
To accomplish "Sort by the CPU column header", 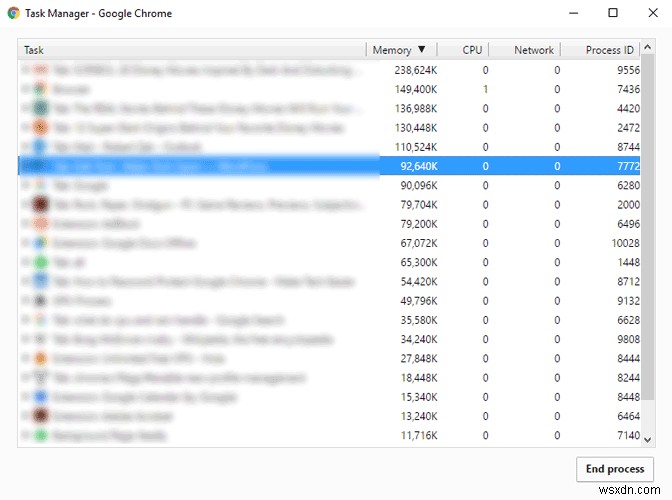I will 463,50.
